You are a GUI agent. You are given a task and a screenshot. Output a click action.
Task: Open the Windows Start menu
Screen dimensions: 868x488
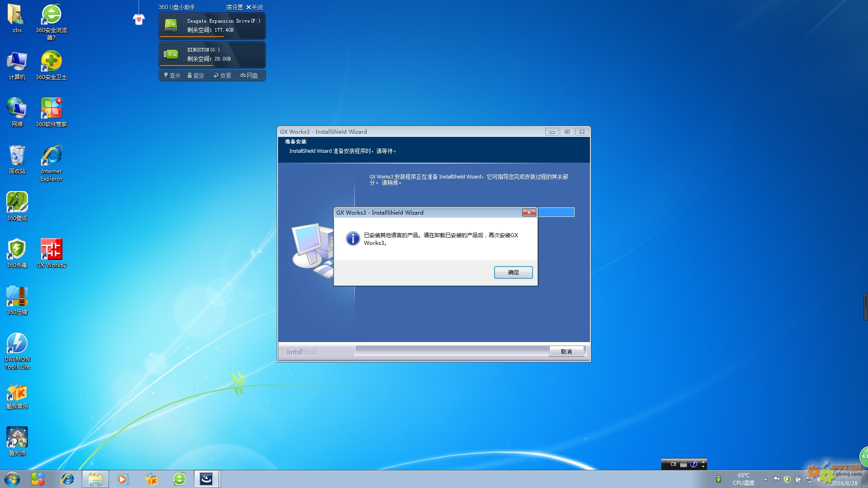click(12, 479)
